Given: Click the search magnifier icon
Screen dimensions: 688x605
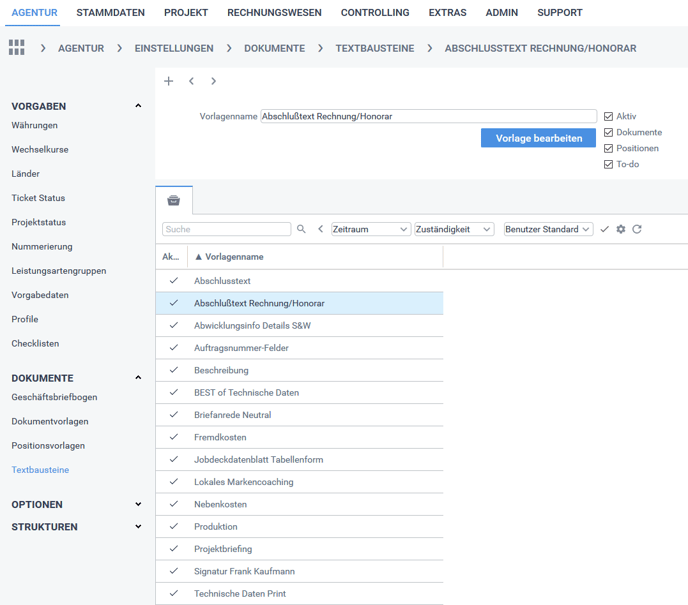Looking at the screenshot, I should [301, 229].
